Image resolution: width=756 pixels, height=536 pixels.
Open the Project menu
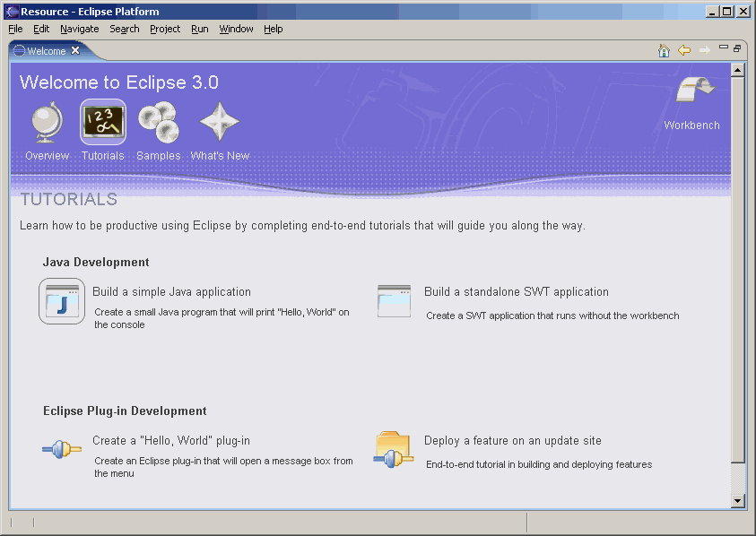[165, 29]
